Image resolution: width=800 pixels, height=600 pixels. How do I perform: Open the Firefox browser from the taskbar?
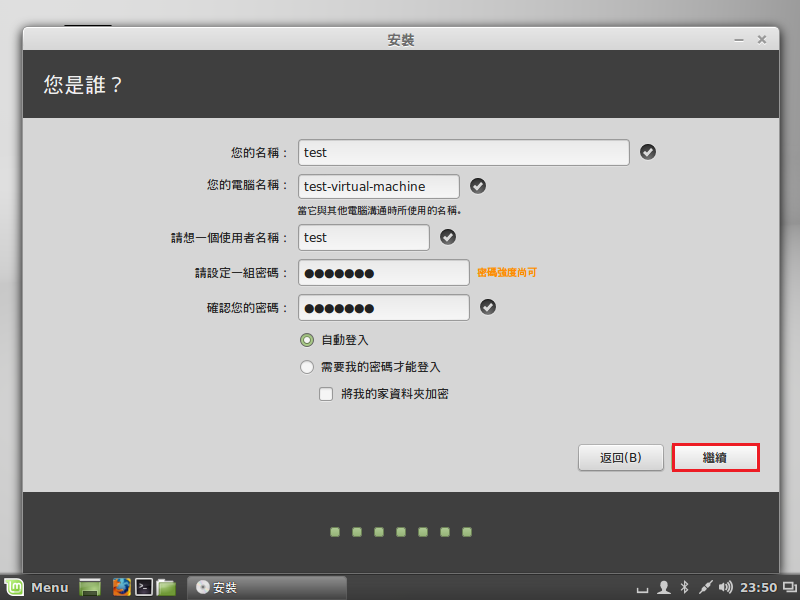tap(121, 587)
